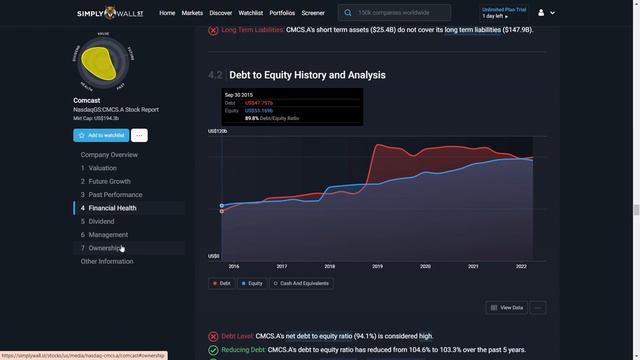
Task: Click the View Data button
Action: [507, 308]
